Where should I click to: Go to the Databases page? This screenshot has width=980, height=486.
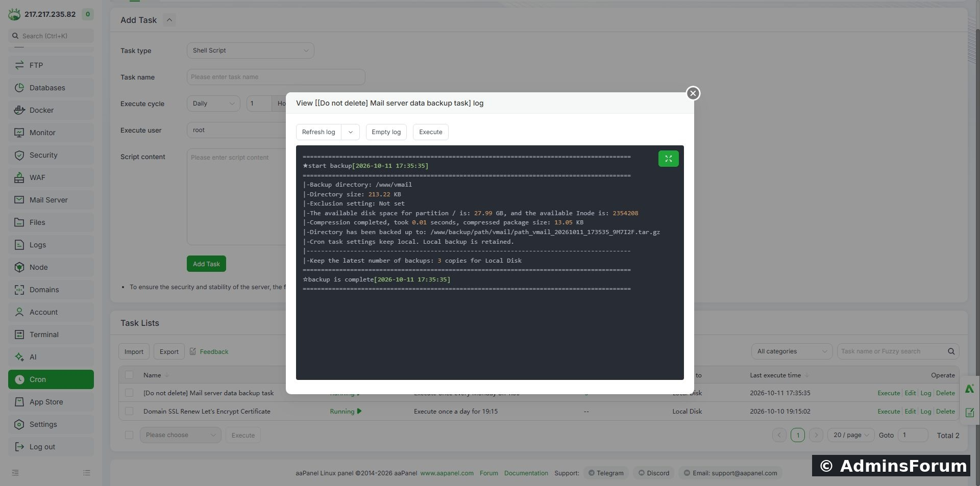51,88
